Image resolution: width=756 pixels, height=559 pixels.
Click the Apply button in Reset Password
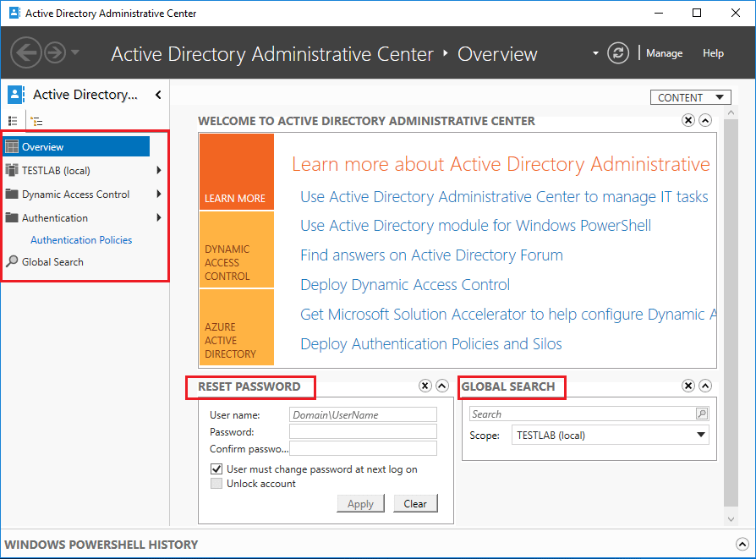pyautogui.click(x=360, y=504)
